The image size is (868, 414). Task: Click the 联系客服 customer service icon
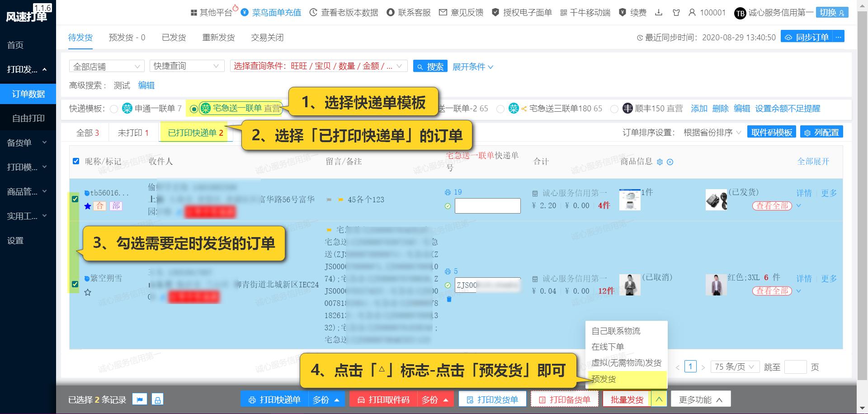coord(390,13)
